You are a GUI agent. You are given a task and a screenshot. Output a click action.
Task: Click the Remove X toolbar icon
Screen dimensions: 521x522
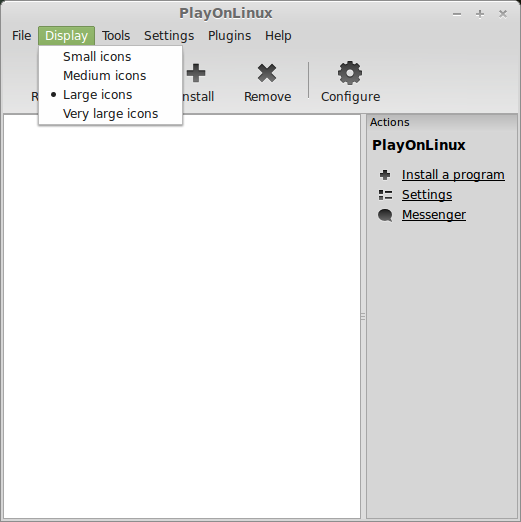[x=267, y=73]
